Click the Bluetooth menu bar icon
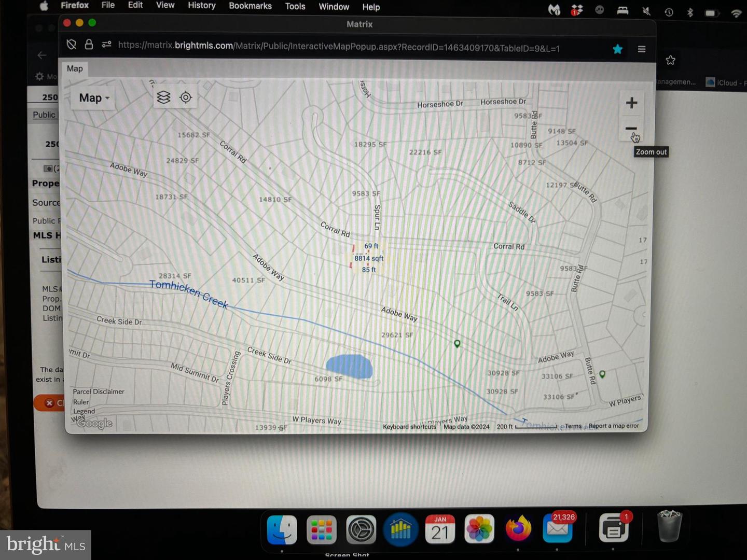Screen dimensions: 747x560 [690, 12]
